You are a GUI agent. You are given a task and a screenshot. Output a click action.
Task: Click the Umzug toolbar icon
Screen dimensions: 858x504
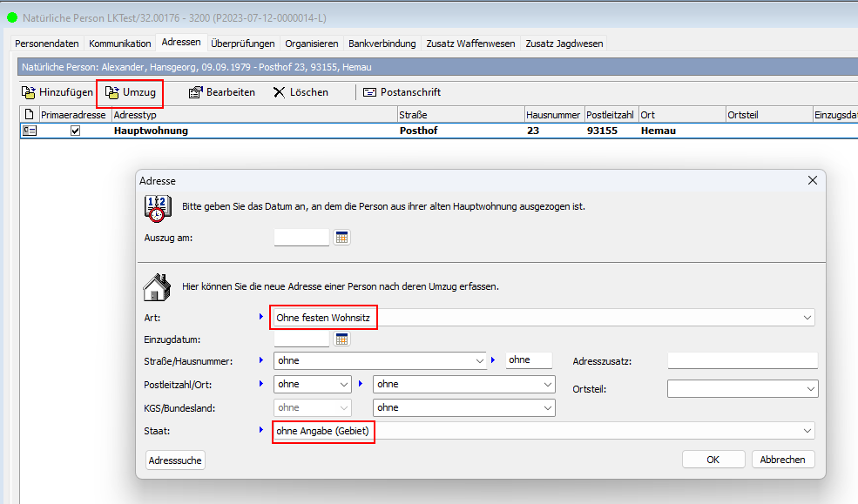[x=111, y=92]
